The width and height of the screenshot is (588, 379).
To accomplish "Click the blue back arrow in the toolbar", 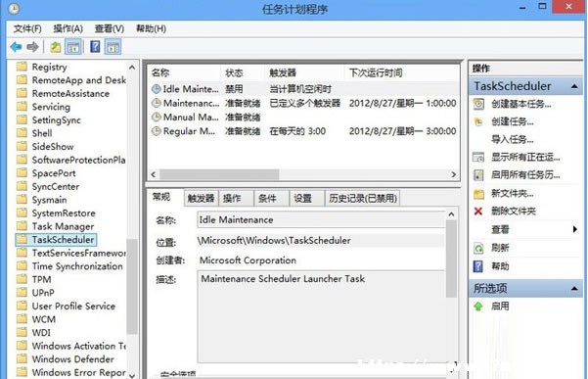I will point(16,47).
